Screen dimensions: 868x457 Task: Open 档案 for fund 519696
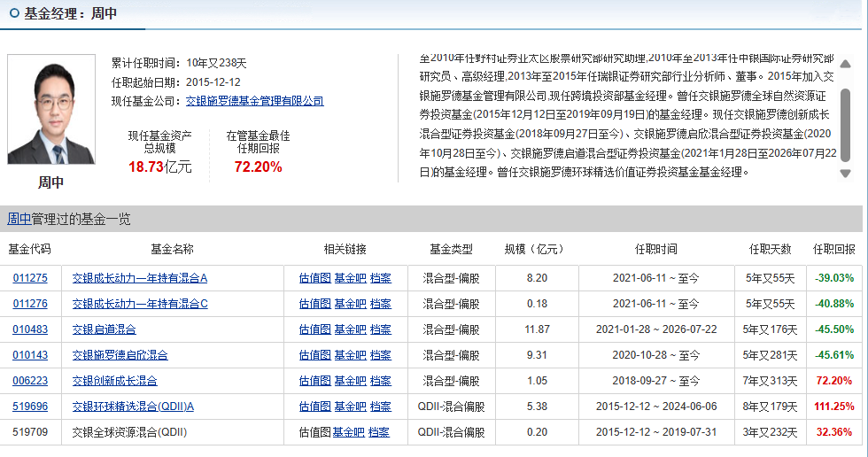point(380,407)
